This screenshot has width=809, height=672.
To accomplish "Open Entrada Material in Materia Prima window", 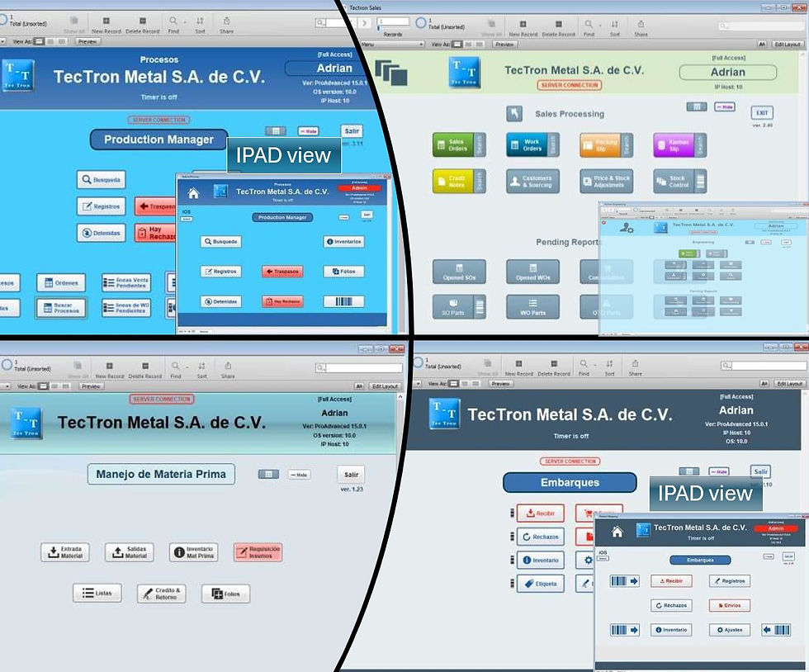I will click(x=65, y=552).
